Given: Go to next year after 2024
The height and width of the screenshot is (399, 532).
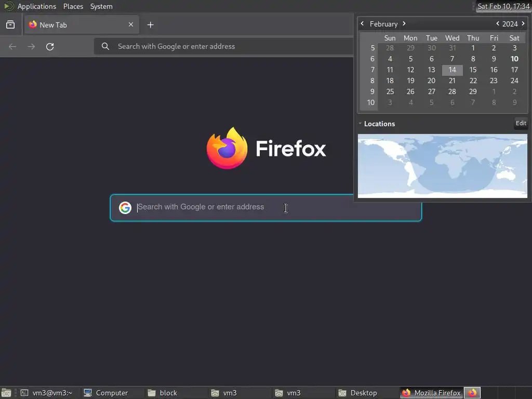Looking at the screenshot, I should tap(523, 23).
